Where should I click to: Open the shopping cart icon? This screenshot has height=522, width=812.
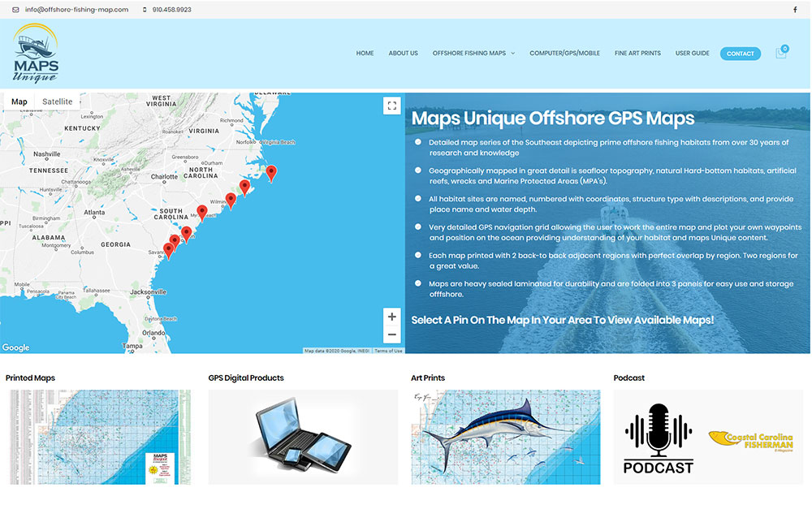point(781,53)
